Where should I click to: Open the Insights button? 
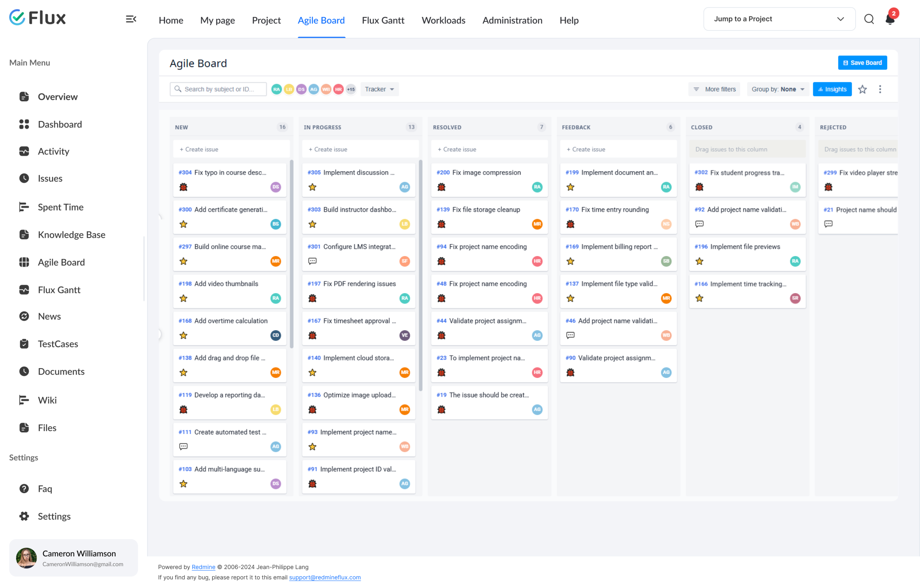832,89
